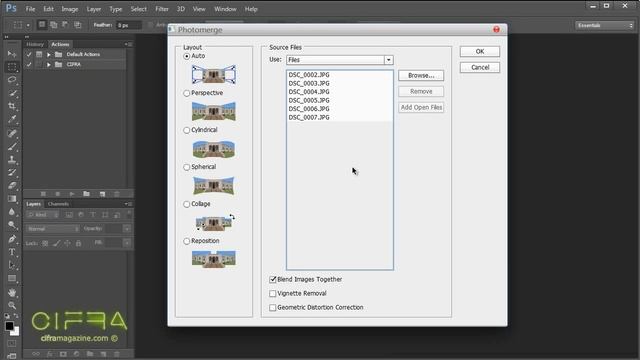This screenshot has height=360, width=640.
Task: Select the Brush tool
Action: (12, 146)
